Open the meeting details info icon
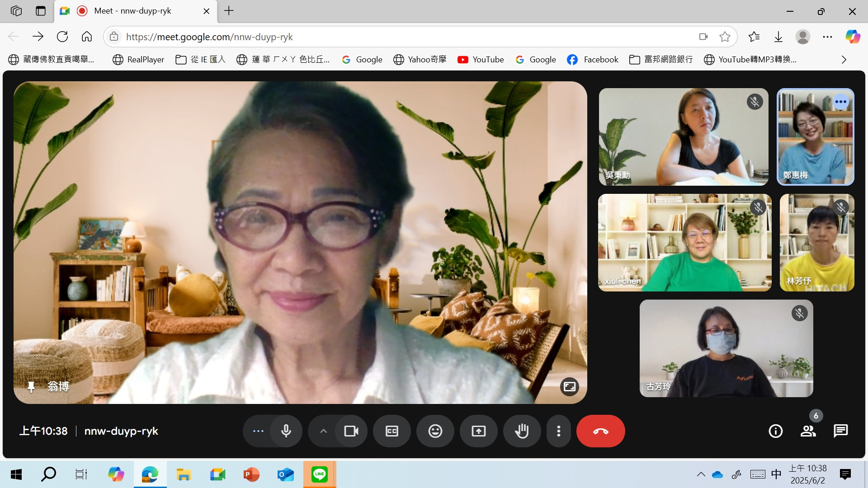Image resolution: width=868 pixels, height=488 pixels. [x=775, y=431]
